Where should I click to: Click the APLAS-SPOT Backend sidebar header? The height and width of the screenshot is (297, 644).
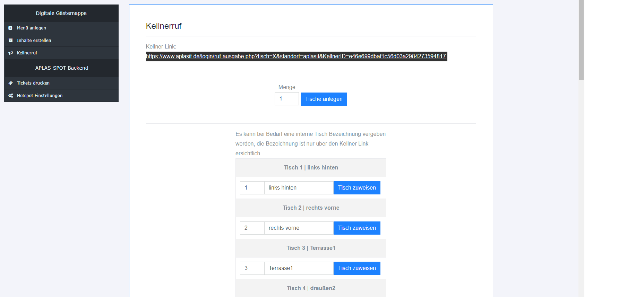61,68
